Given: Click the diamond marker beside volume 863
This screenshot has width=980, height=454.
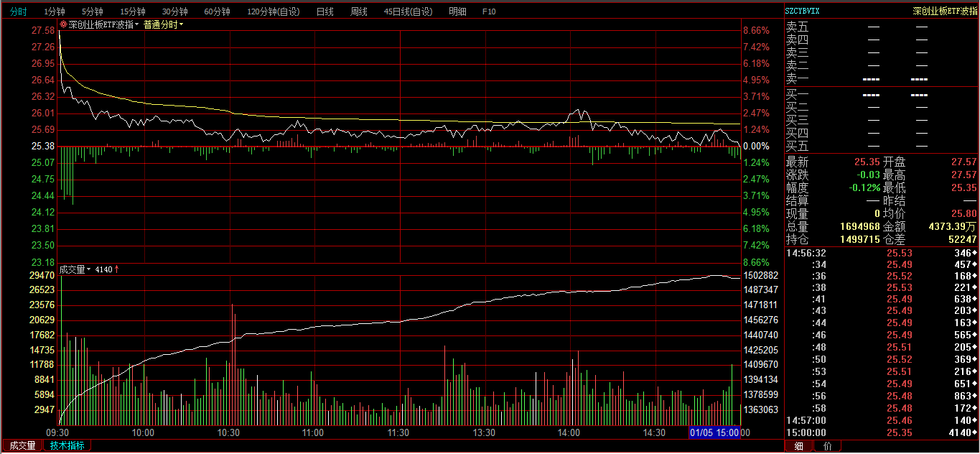Looking at the screenshot, I should coord(974,396).
